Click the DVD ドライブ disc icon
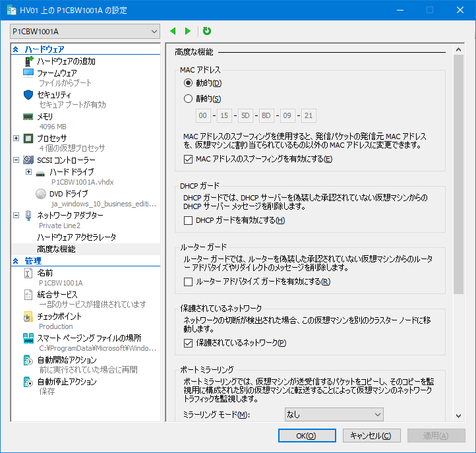 41,194
